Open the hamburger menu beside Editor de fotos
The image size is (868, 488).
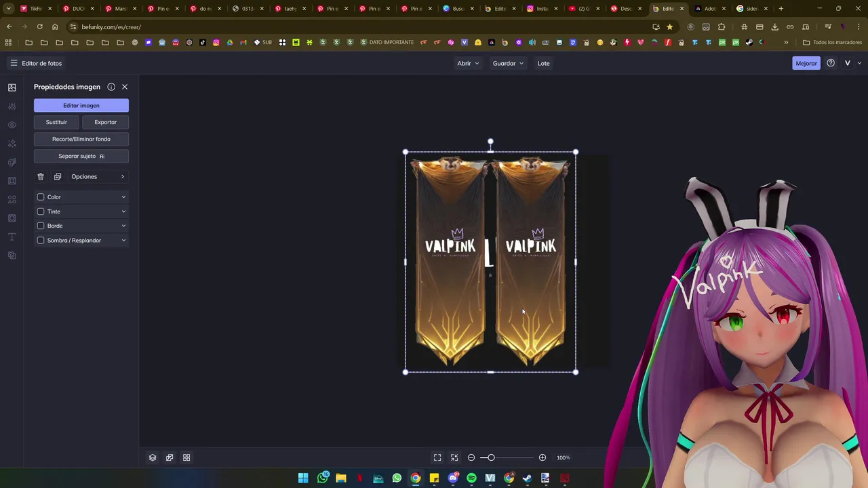(x=14, y=63)
